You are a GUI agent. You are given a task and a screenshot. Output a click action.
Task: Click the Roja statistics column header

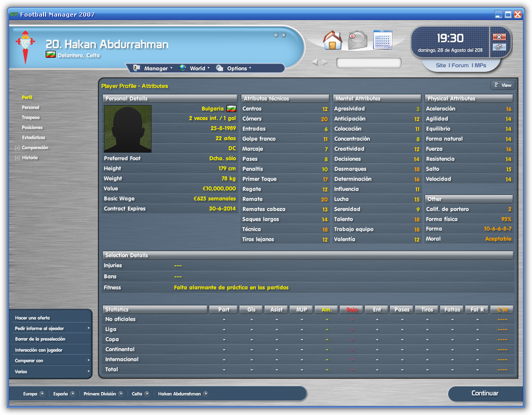point(352,310)
